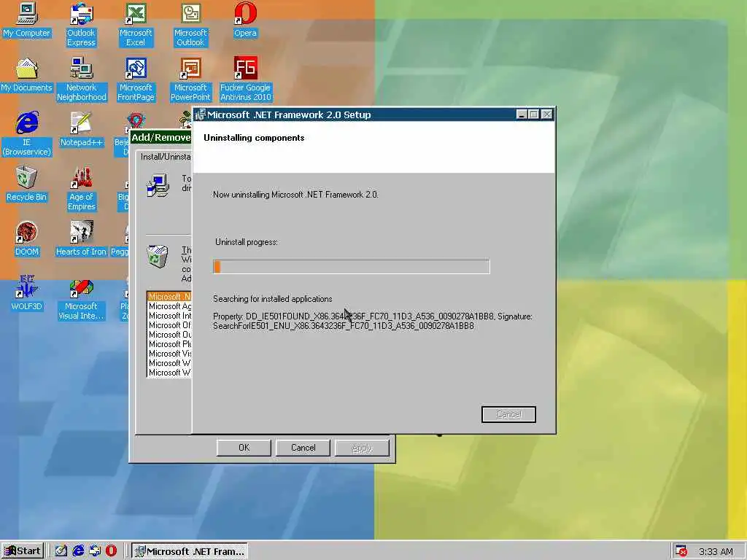Click Internet Explorer quick launch icon
This screenshot has width=747, height=560.
78,551
